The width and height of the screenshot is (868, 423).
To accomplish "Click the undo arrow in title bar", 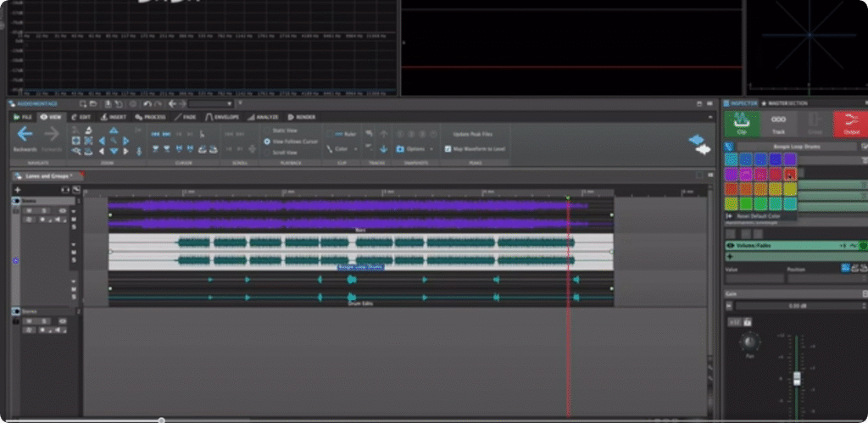I will 147,103.
